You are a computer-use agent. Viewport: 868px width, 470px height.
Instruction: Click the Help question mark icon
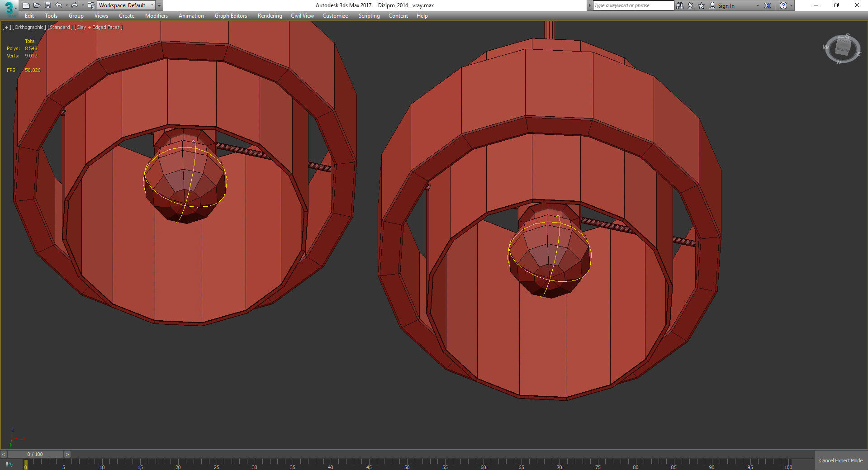pos(783,5)
